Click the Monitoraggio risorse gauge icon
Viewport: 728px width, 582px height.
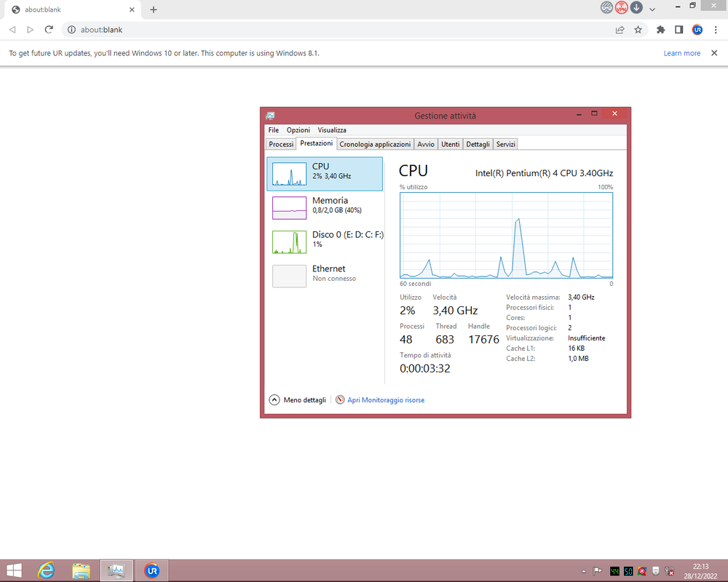pyautogui.click(x=340, y=399)
